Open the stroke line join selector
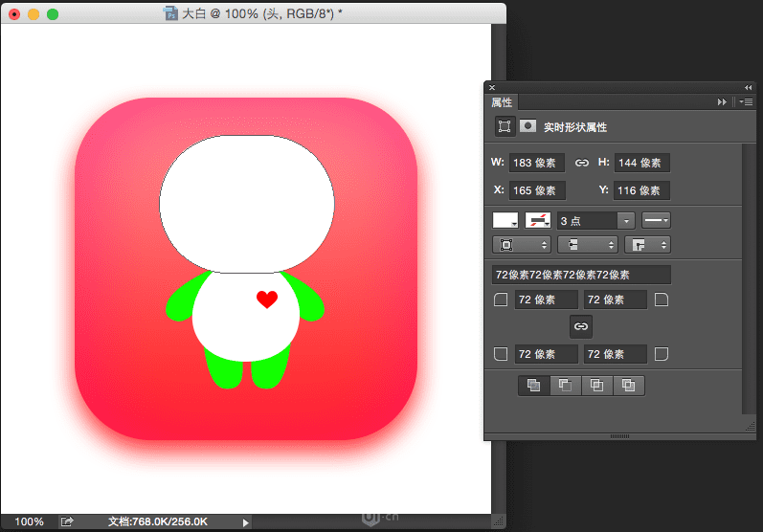The width and height of the screenshot is (763, 532). [x=648, y=245]
